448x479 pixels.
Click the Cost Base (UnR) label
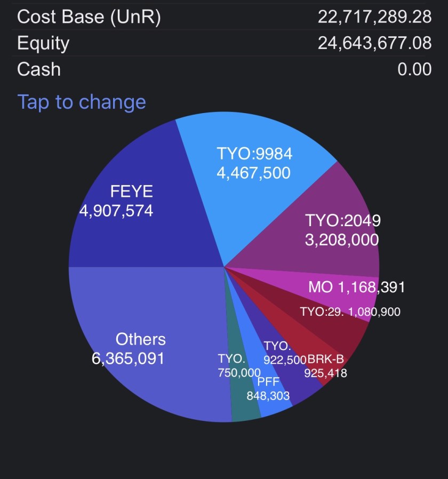coord(89,17)
